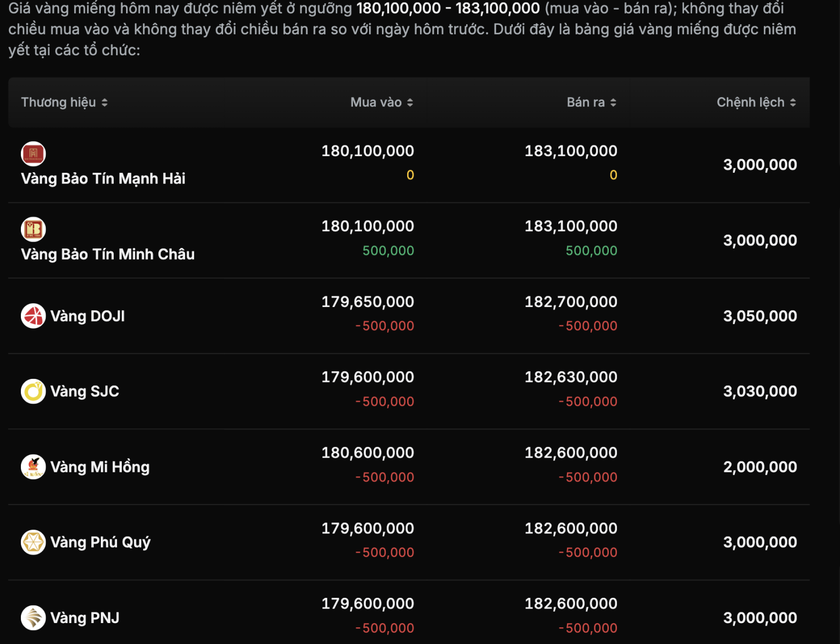The image size is (840, 644).
Task: Sort table by Thương hiệu column
Action: tap(64, 103)
